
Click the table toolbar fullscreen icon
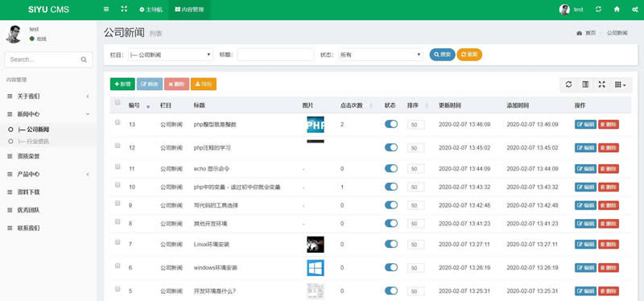pyautogui.click(x=601, y=85)
